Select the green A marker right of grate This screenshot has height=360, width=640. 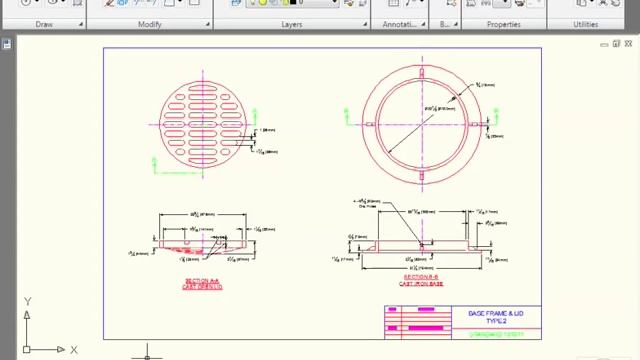tap(255, 112)
